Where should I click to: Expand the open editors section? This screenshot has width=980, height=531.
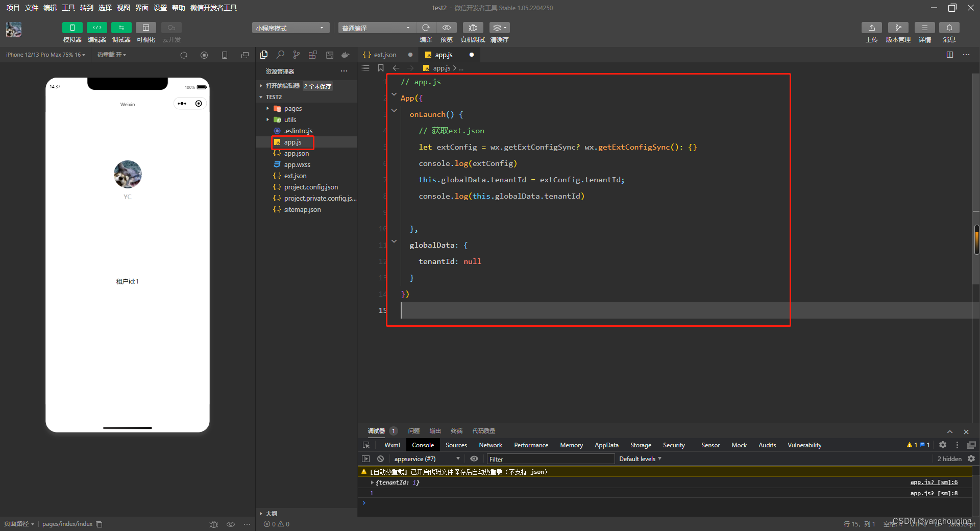[x=261, y=86]
